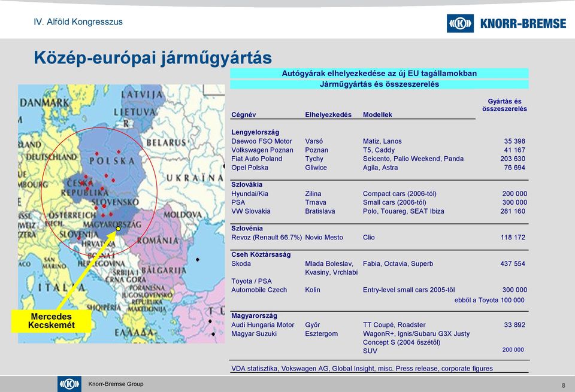Select the note ebből a Toyota 100 000
The height and width of the screenshot is (392, 575).
click(489, 300)
